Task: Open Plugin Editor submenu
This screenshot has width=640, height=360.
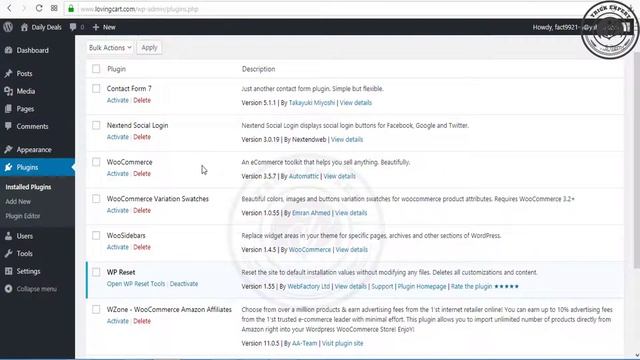Action: [x=23, y=216]
